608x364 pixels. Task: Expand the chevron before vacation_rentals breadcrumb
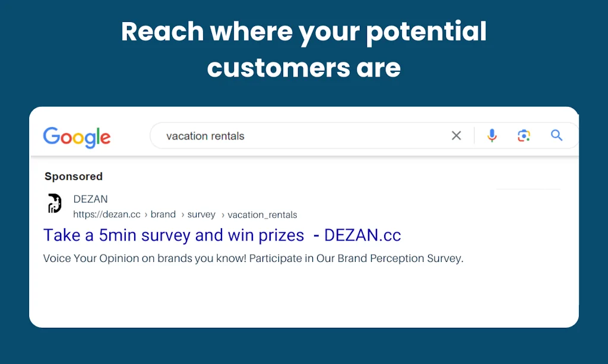(221, 214)
